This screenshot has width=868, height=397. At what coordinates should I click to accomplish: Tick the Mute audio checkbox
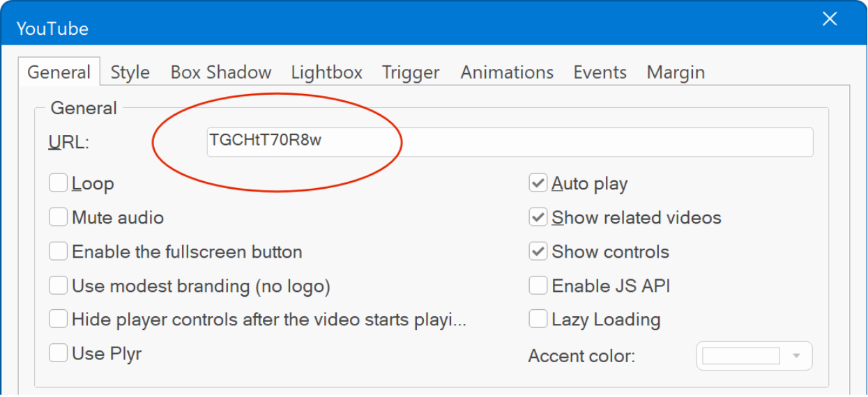(x=59, y=217)
